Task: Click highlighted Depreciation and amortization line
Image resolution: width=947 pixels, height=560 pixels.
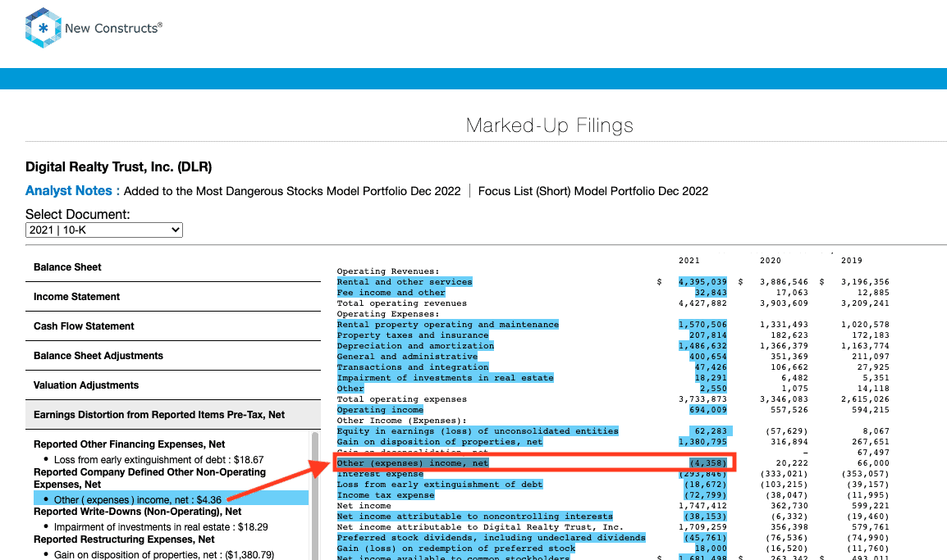Action: click(415, 346)
